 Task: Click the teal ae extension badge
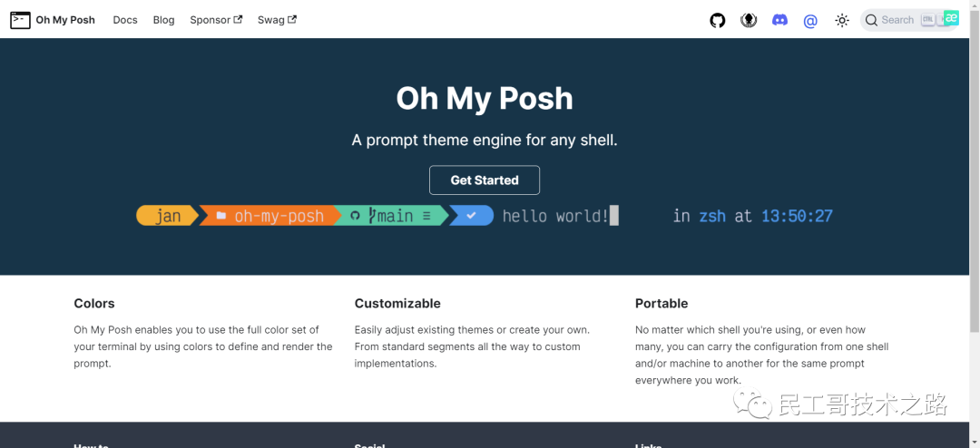[x=951, y=17]
